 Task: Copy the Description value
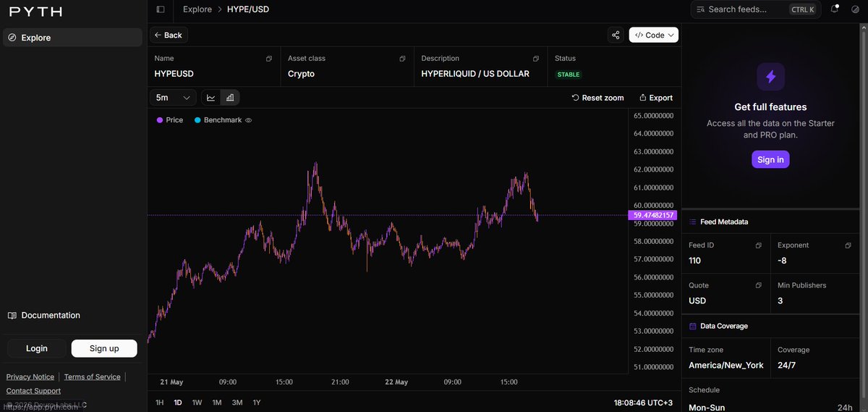pyautogui.click(x=536, y=59)
